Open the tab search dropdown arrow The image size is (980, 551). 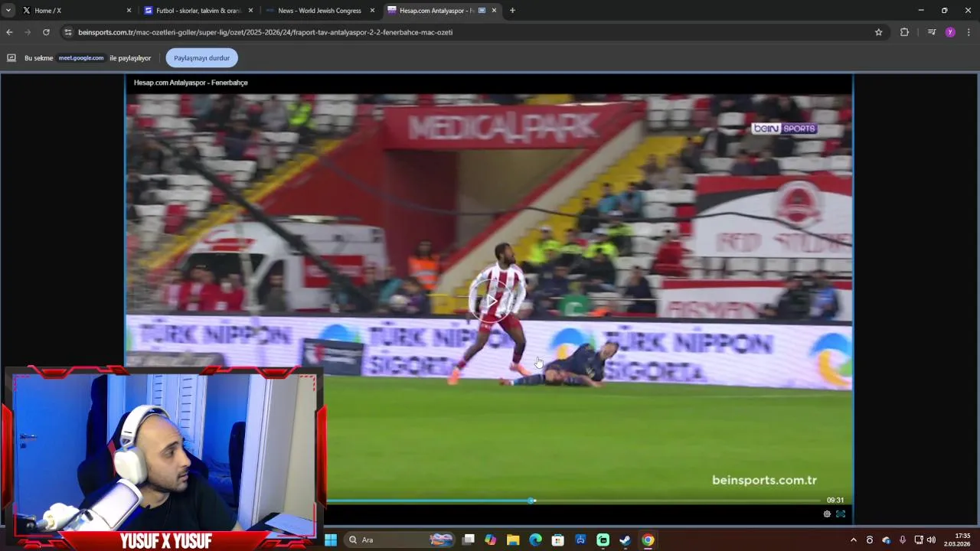[8, 11]
